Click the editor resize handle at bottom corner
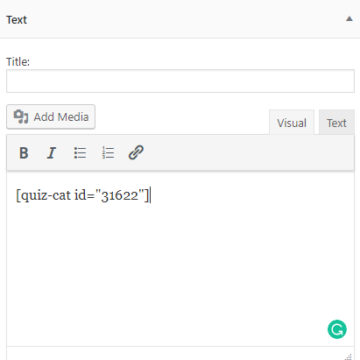Viewport: 360px width, 360px height. [349, 356]
